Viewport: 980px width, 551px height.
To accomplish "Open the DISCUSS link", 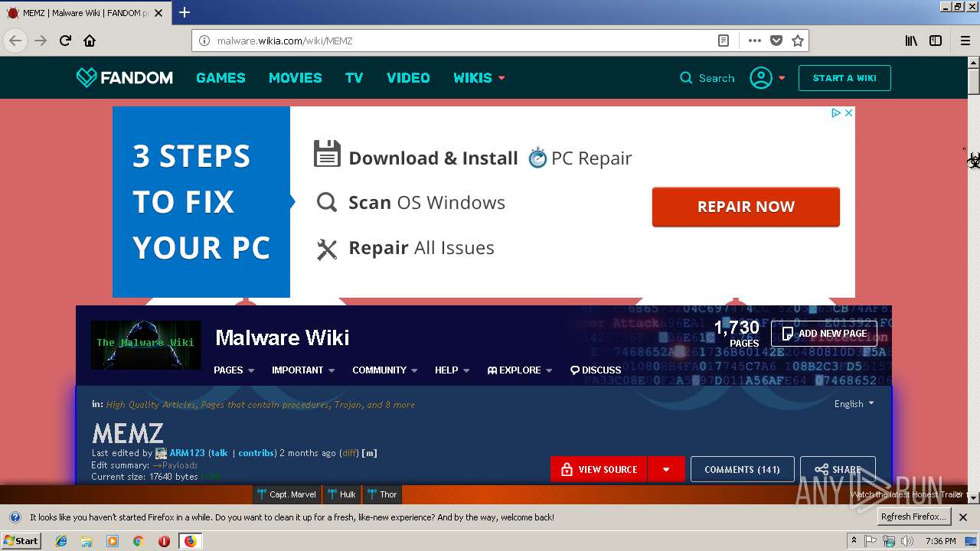I will (x=596, y=370).
